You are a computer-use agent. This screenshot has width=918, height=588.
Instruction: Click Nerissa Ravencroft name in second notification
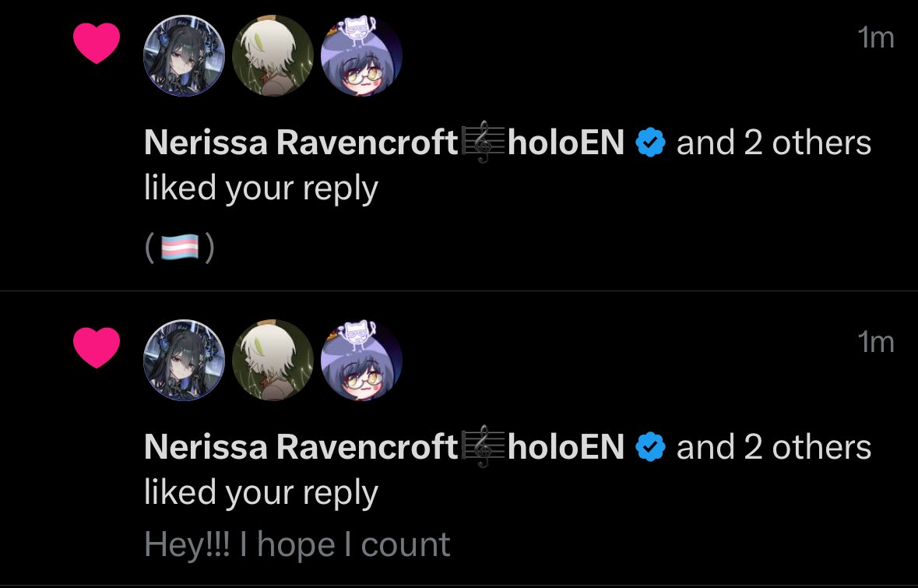[384, 447]
